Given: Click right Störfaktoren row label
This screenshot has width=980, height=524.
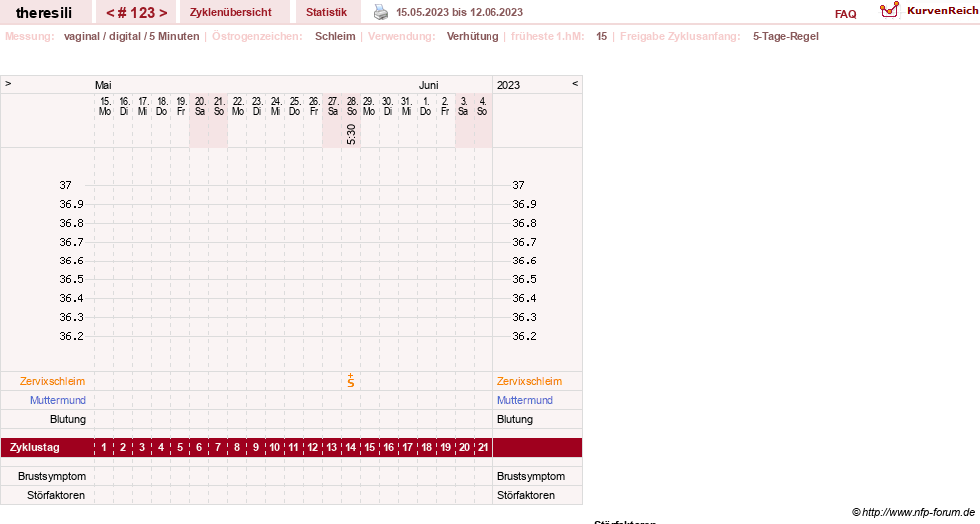Looking at the screenshot, I should 526,495.
